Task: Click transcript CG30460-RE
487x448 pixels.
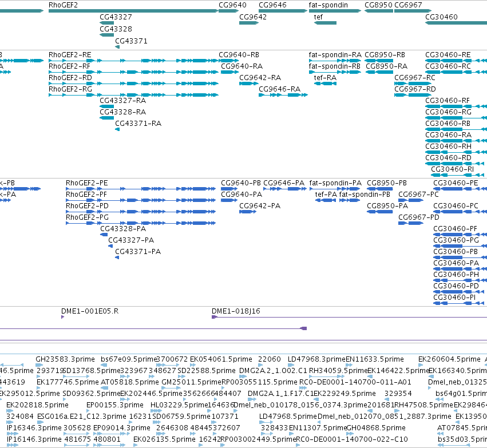Action: pyautogui.click(x=448, y=55)
